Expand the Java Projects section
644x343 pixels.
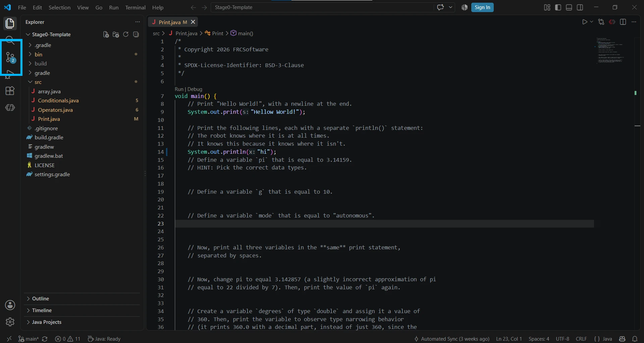(82, 322)
